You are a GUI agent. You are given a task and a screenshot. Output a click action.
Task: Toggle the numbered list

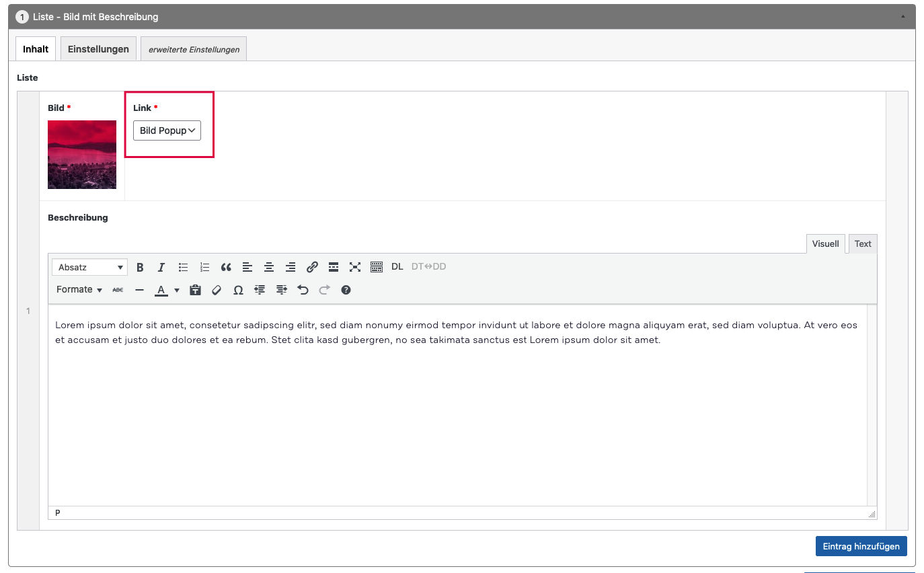[x=204, y=267]
